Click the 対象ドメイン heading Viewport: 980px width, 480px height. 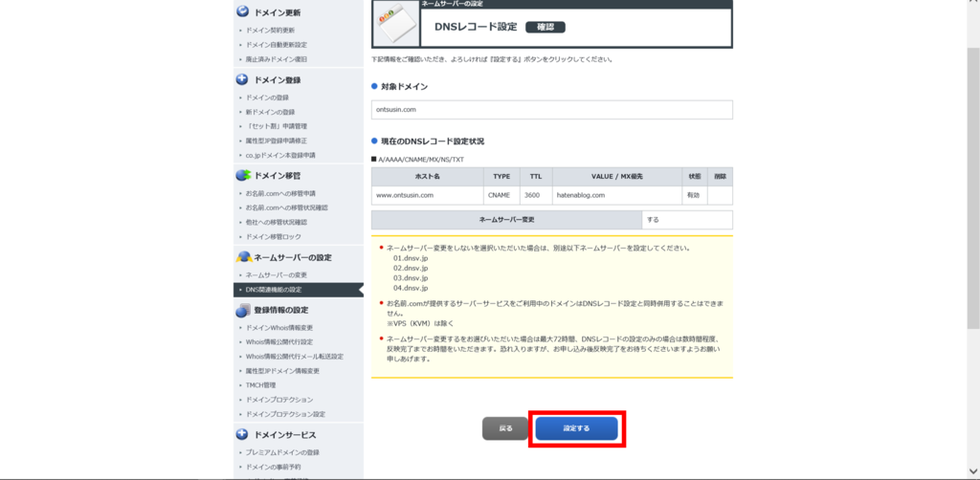pyautogui.click(x=405, y=87)
